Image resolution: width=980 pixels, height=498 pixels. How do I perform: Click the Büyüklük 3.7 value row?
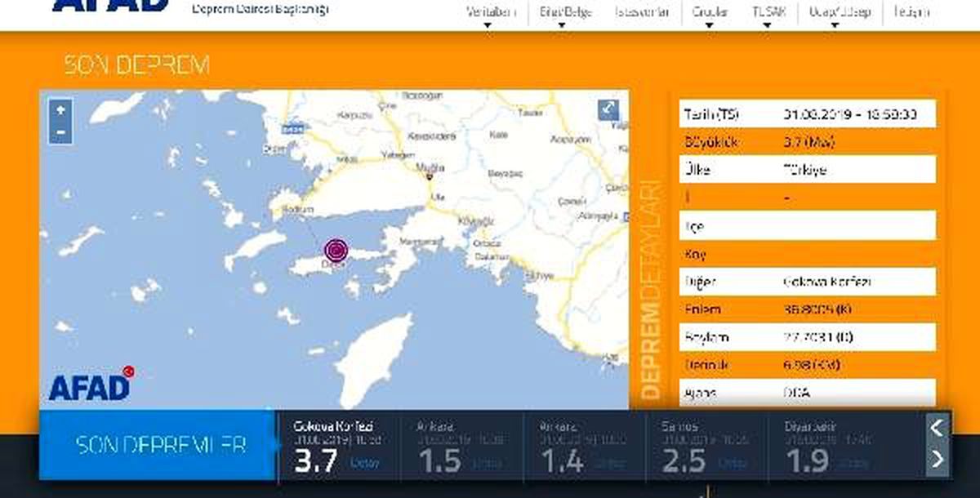[x=807, y=142]
